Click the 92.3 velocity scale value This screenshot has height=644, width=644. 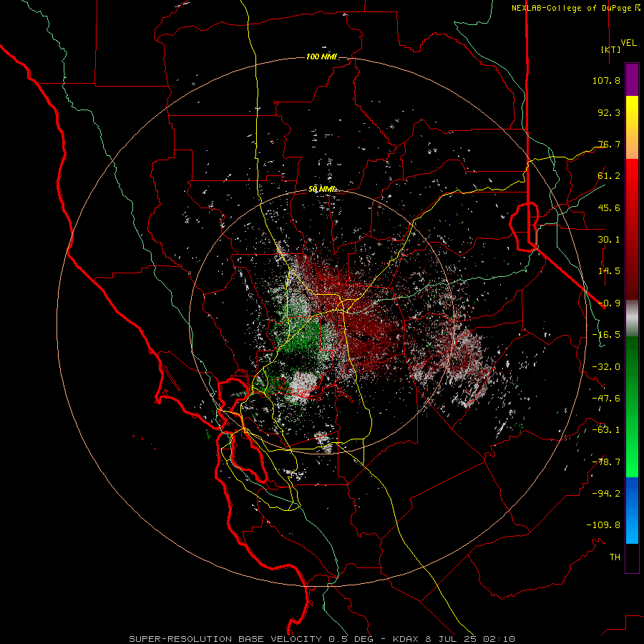pos(609,112)
